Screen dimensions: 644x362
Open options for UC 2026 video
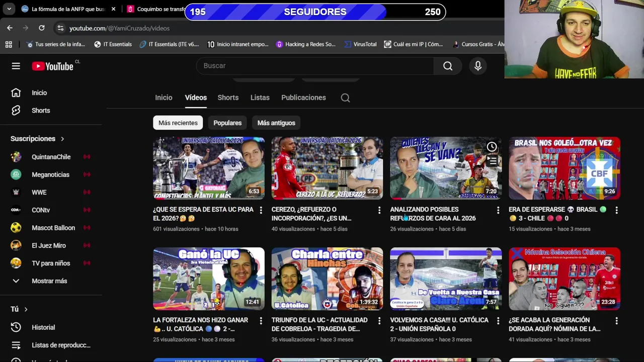(x=261, y=210)
